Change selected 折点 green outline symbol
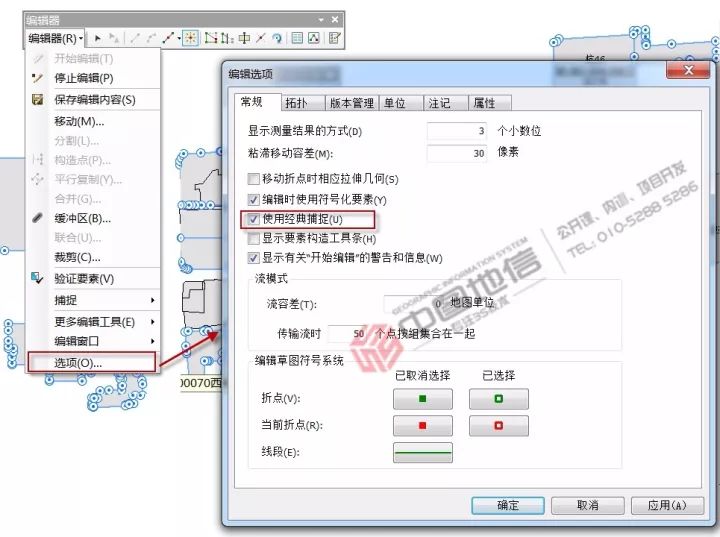720x537 pixels. (x=499, y=399)
